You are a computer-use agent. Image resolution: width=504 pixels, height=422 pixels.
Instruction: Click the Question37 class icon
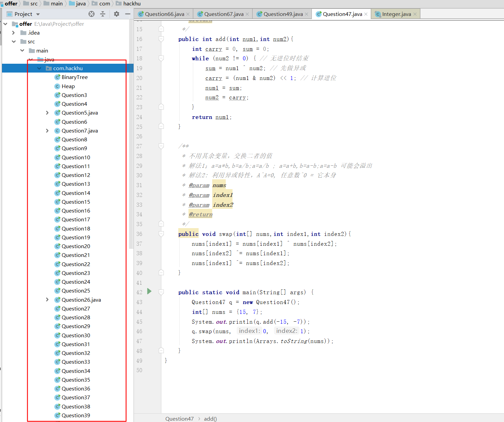coord(57,397)
